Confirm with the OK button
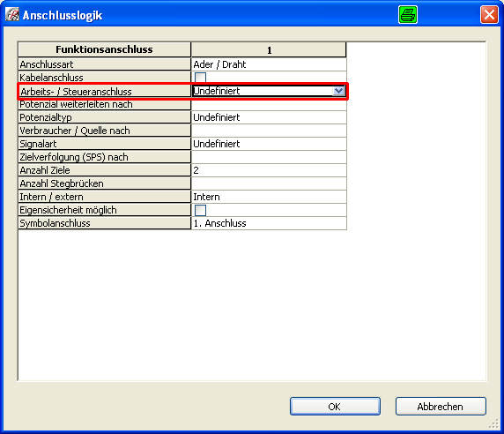The width and height of the screenshot is (504, 434). (335, 407)
